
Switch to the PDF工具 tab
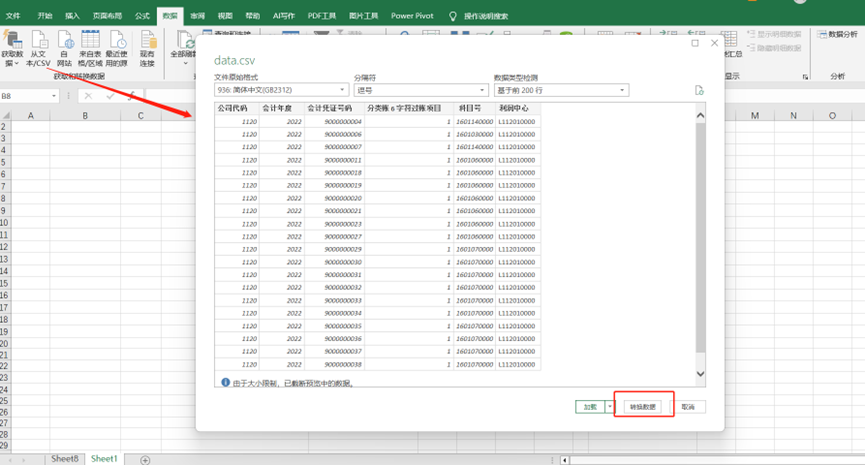pyautogui.click(x=322, y=16)
